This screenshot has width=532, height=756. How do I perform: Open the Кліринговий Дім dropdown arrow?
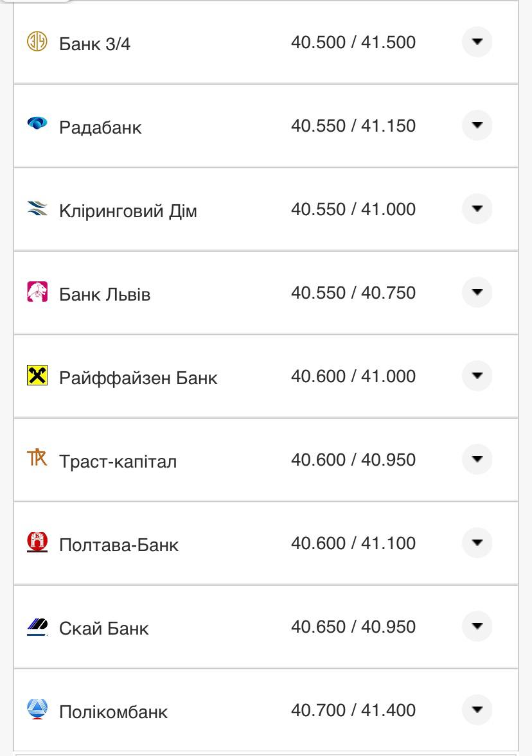coord(477,209)
